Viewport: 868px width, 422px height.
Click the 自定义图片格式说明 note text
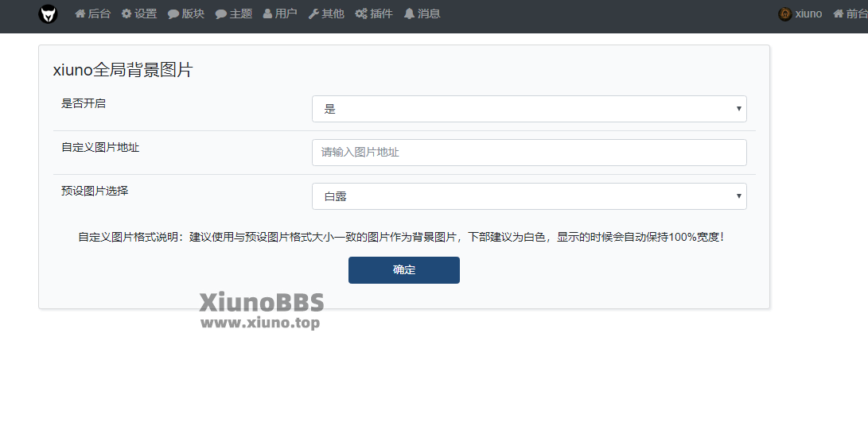click(402, 238)
